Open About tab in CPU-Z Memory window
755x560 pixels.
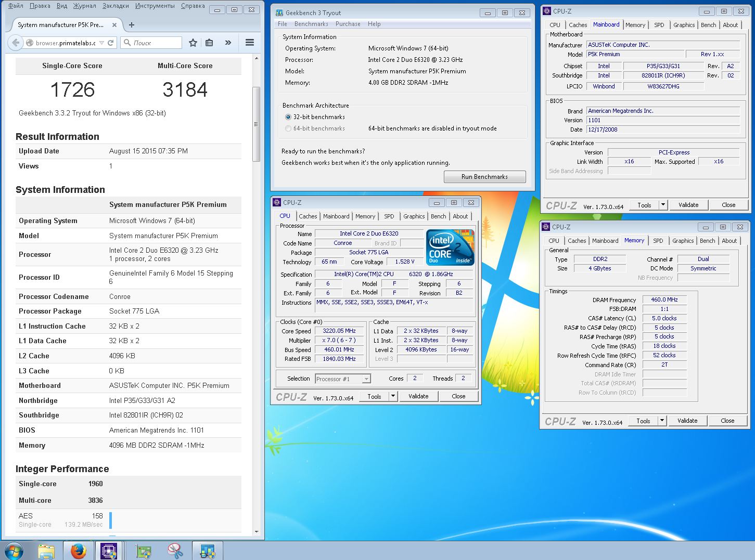tap(730, 241)
